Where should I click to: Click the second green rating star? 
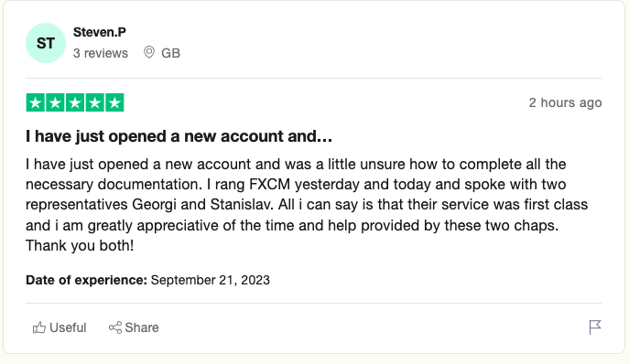coord(55,102)
